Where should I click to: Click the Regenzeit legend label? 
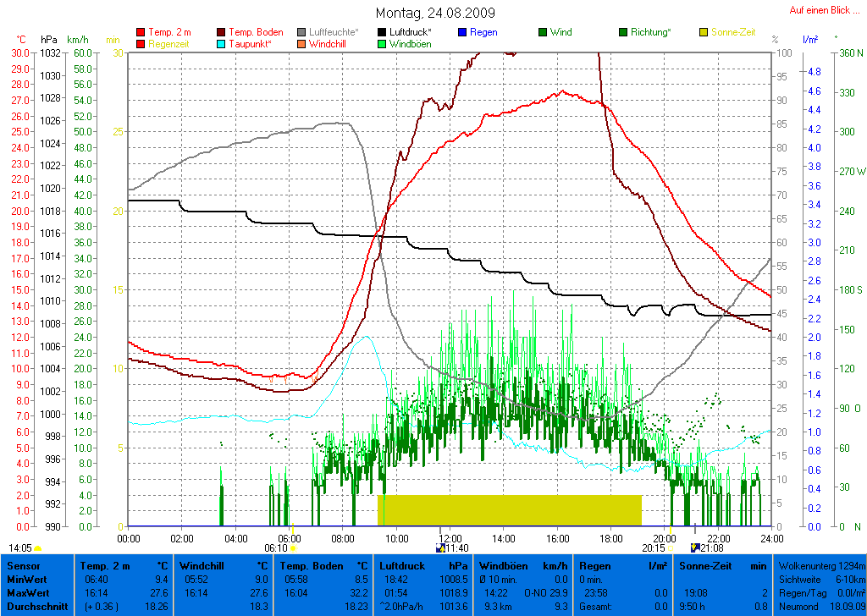168,43
